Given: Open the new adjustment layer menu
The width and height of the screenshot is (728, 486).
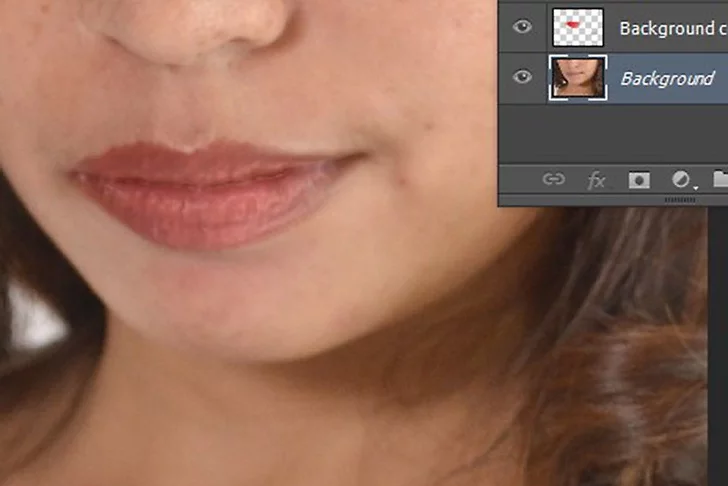Looking at the screenshot, I should click(x=683, y=180).
